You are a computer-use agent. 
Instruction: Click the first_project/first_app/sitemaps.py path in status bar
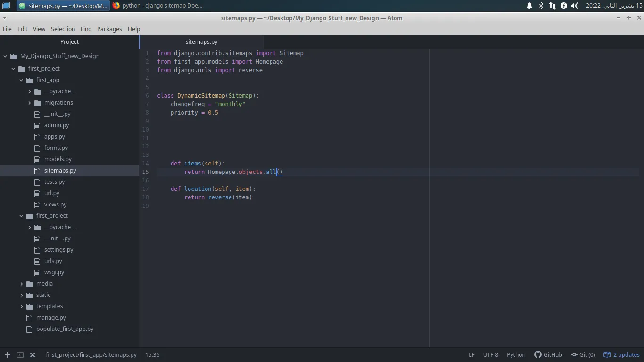coord(91,355)
